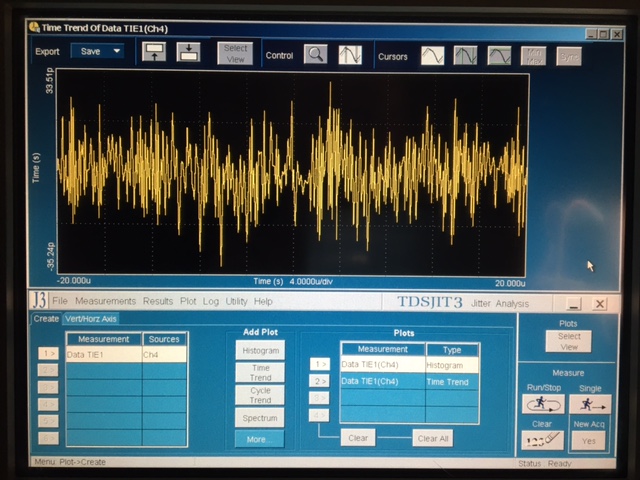Select measurement row button 1 >
640x480 pixels.
click(x=49, y=353)
